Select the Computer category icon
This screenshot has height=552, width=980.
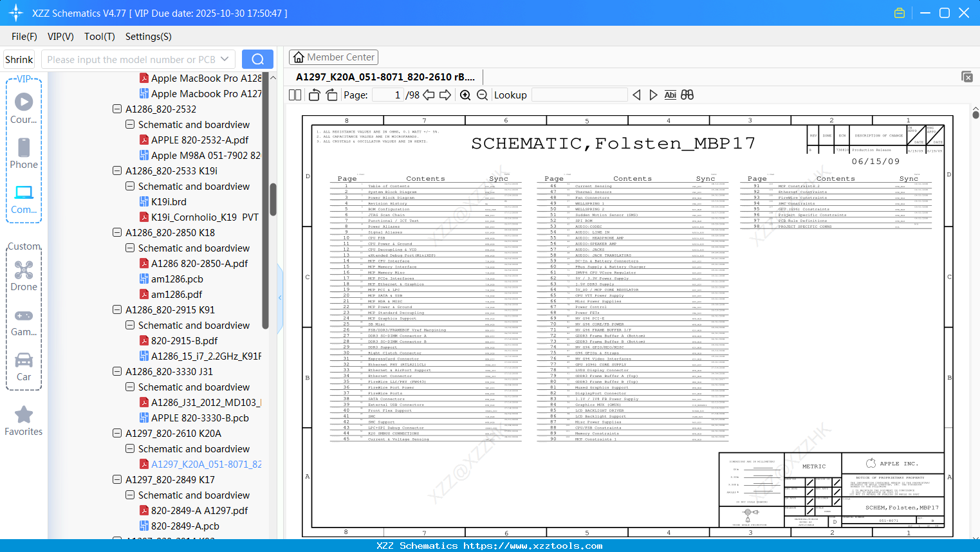point(24,199)
